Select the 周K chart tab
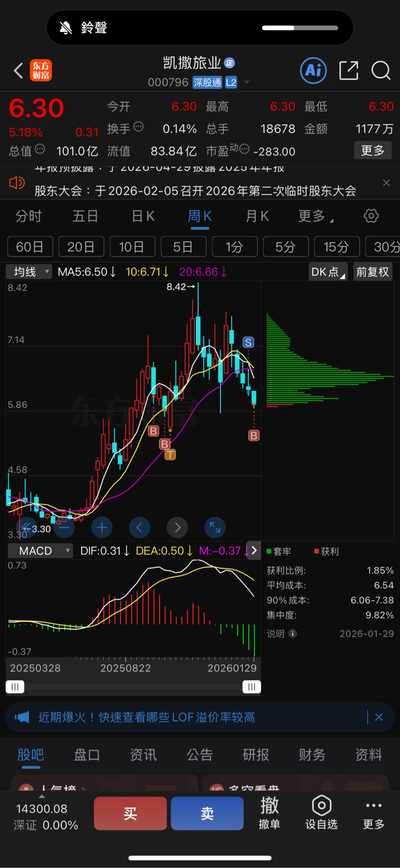The height and width of the screenshot is (868, 400). (x=199, y=216)
